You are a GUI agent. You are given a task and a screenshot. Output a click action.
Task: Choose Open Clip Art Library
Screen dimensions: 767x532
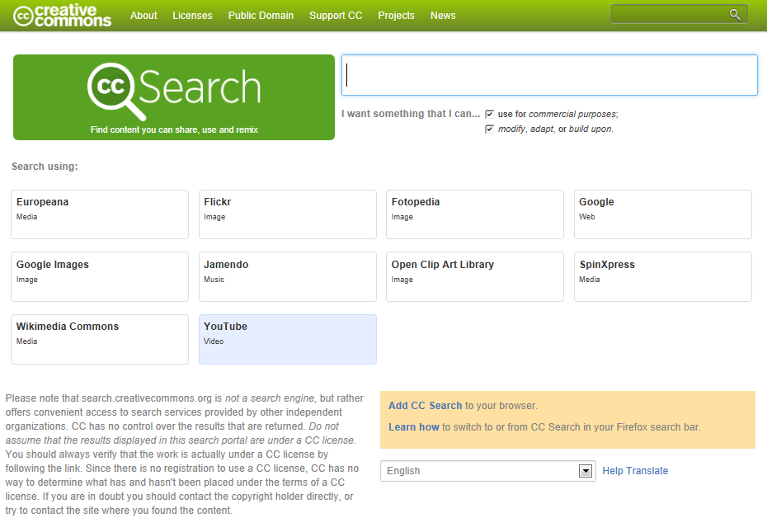(475, 276)
